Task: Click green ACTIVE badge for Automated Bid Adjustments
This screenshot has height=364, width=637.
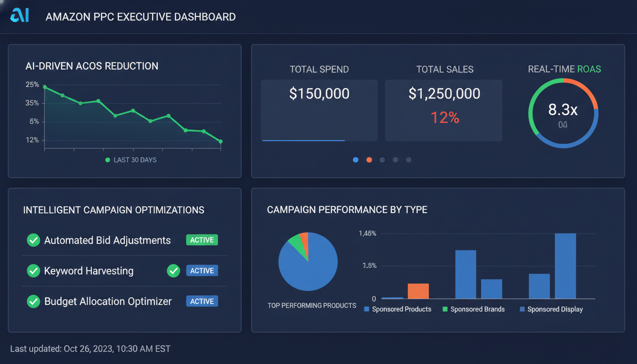Action: coord(202,240)
